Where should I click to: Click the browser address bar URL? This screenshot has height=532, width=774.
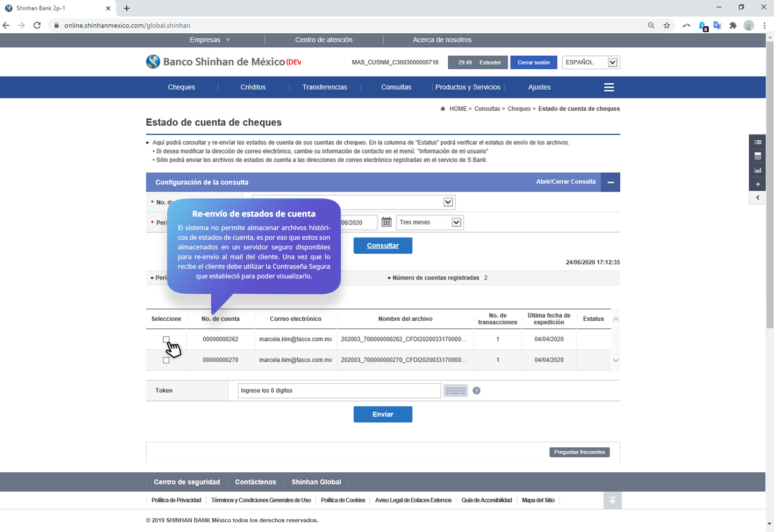click(127, 25)
